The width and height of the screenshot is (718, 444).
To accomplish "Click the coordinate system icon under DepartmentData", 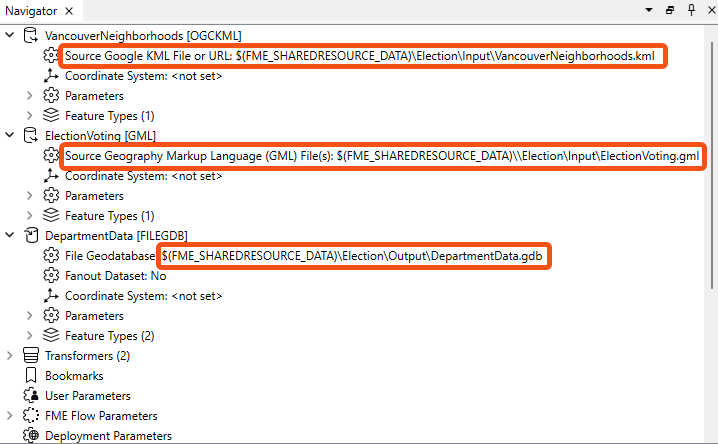I will click(x=51, y=295).
